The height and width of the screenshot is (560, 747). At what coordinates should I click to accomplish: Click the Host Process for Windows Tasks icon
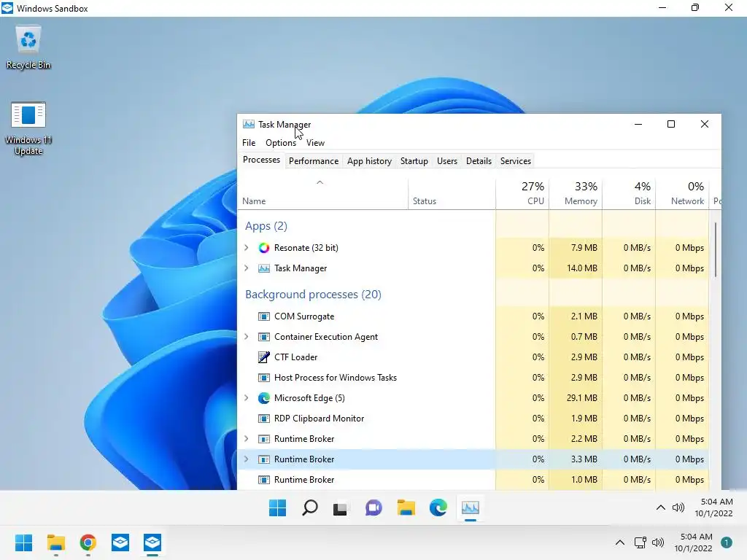[x=264, y=378]
